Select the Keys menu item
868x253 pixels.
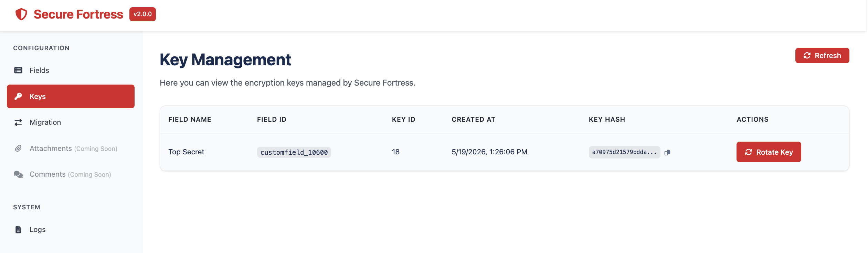(71, 96)
